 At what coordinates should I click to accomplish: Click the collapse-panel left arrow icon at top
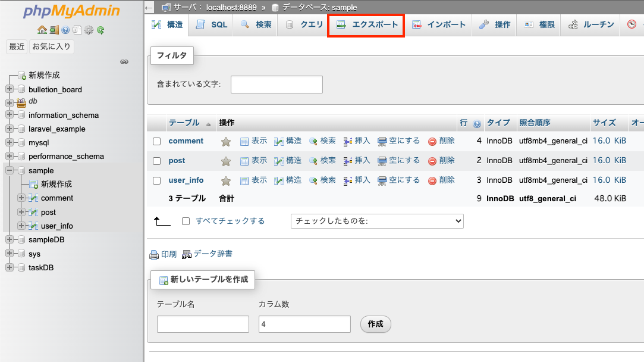(x=149, y=7)
